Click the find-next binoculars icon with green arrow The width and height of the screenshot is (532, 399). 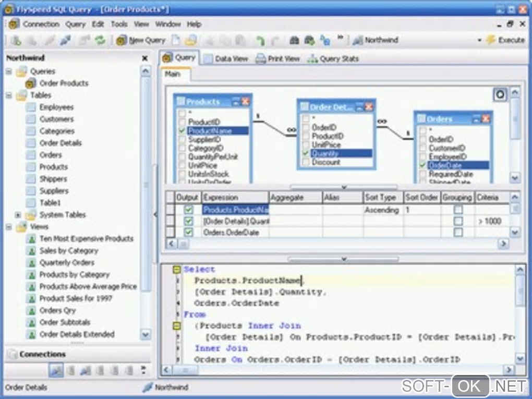309,40
